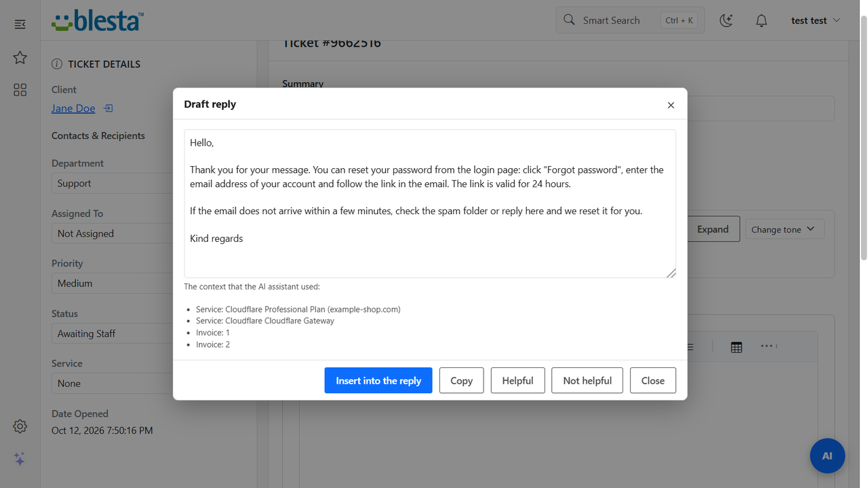Click the table icon in the editor toolbar
This screenshot has width=868, height=488.
coord(736,347)
